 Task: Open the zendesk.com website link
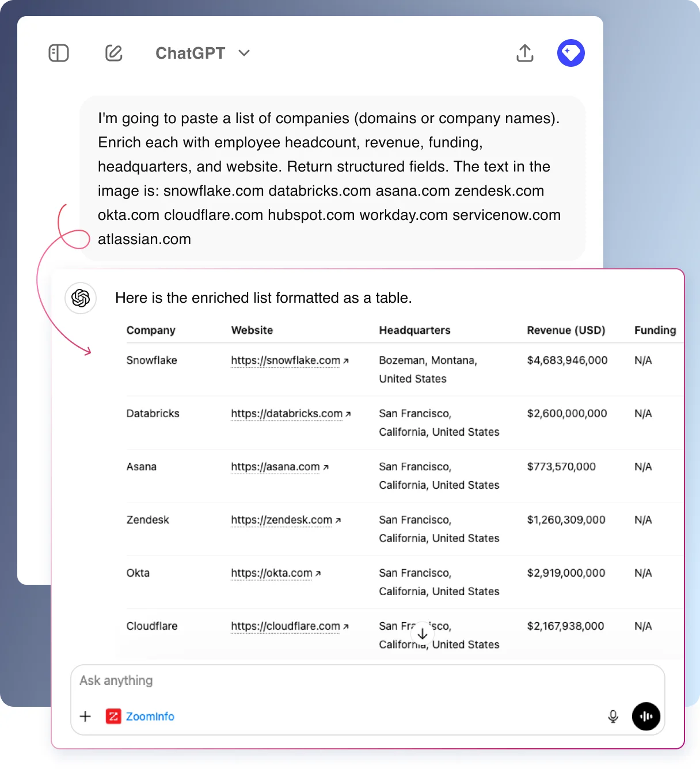tap(286, 520)
